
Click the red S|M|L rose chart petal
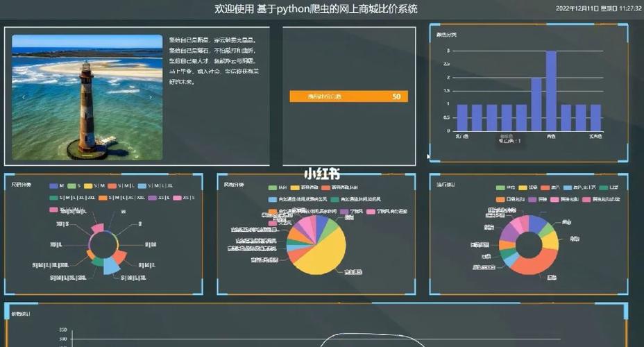point(120,257)
